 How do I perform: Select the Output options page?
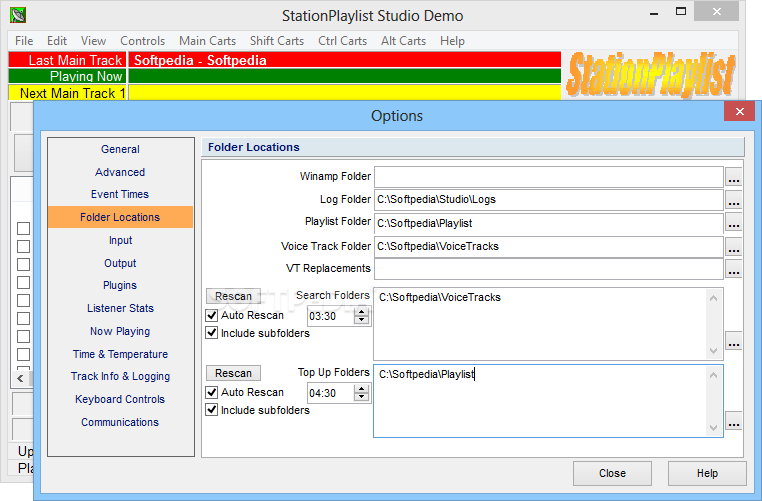(x=120, y=263)
